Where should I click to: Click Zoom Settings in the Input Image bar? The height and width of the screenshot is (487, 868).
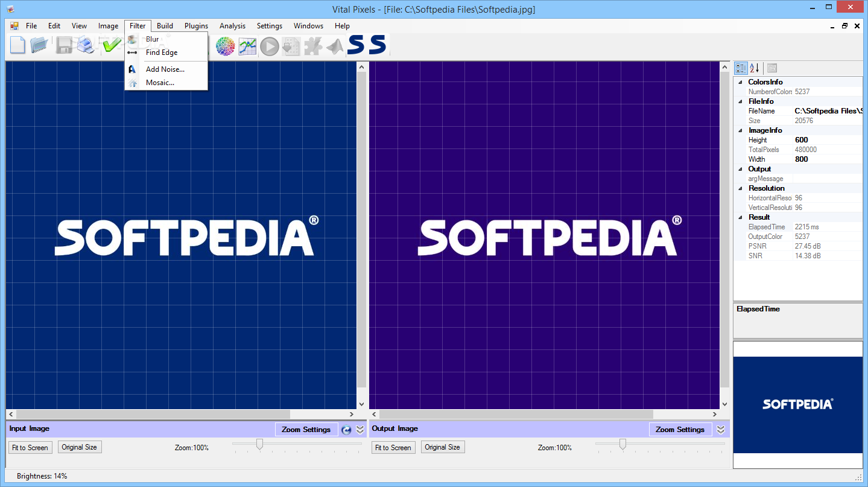[x=306, y=429]
